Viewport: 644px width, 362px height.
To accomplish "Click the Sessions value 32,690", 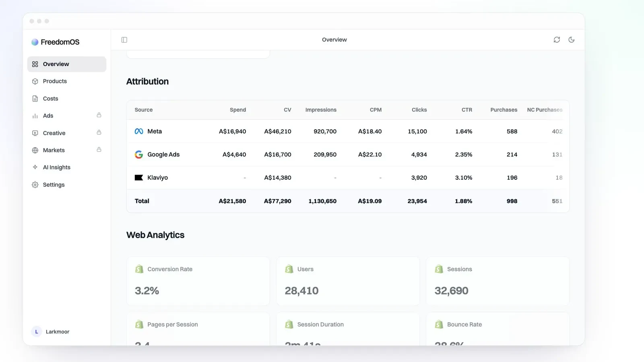I will pyautogui.click(x=451, y=291).
